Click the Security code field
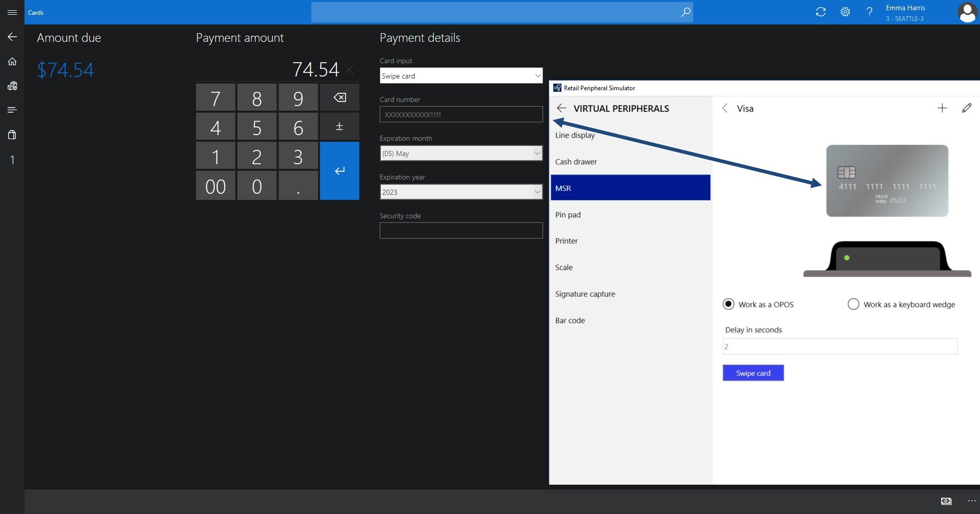Screen dimensions: 980x514 (461, 230)
